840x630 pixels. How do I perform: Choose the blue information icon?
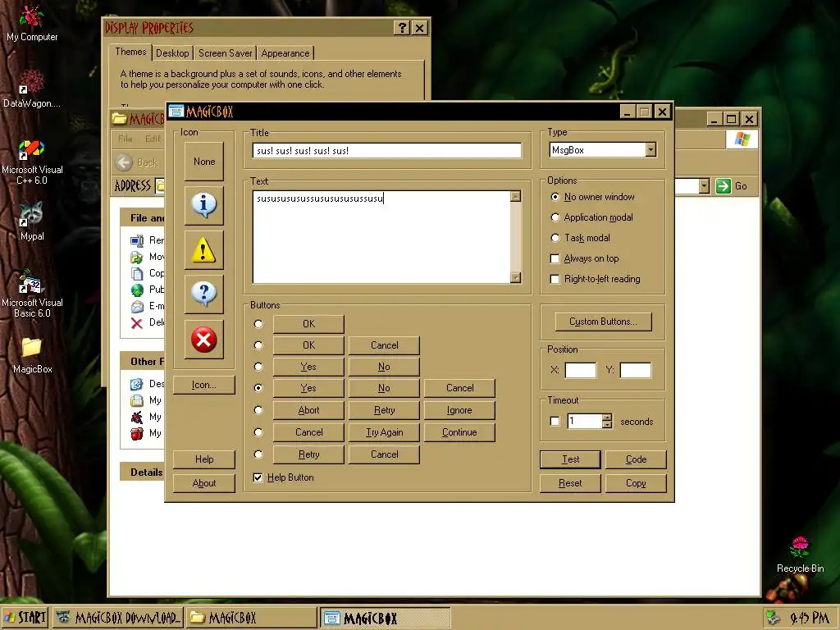tap(204, 206)
